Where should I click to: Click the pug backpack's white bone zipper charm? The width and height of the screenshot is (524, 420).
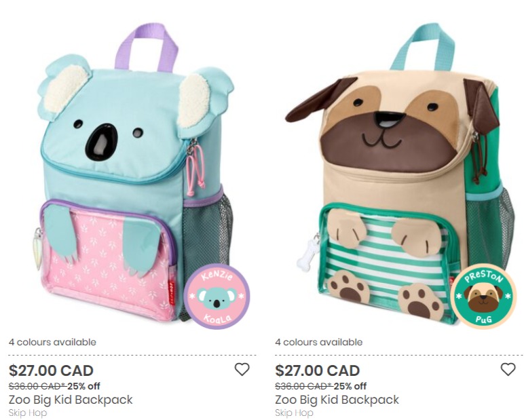pyautogui.click(x=307, y=253)
